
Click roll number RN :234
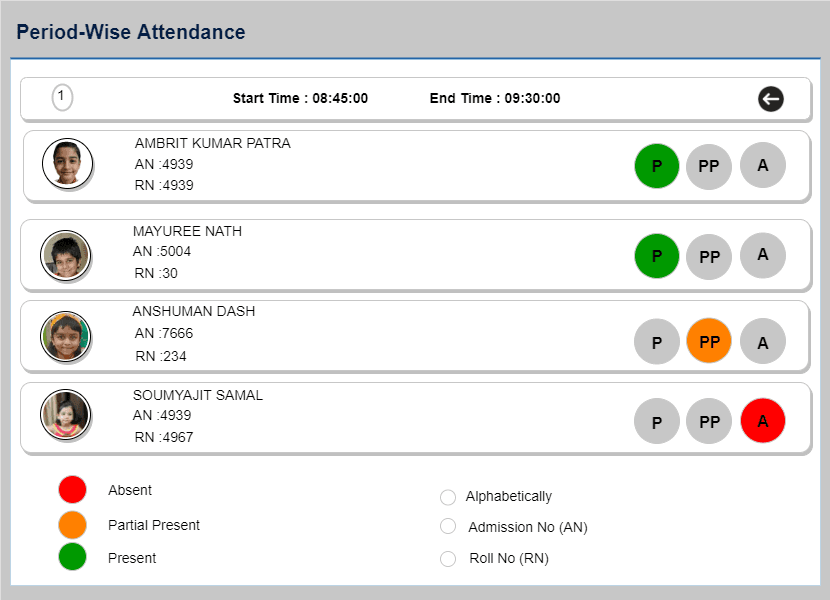(161, 356)
